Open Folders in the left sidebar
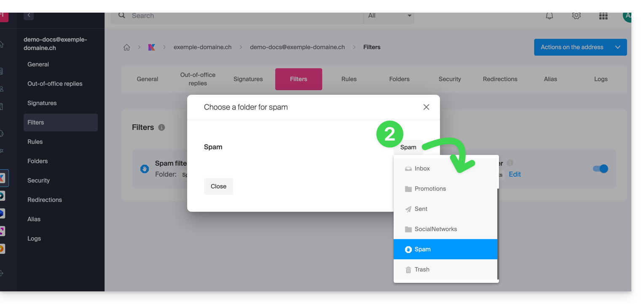This screenshot has height=304, width=644. [x=61, y=161]
